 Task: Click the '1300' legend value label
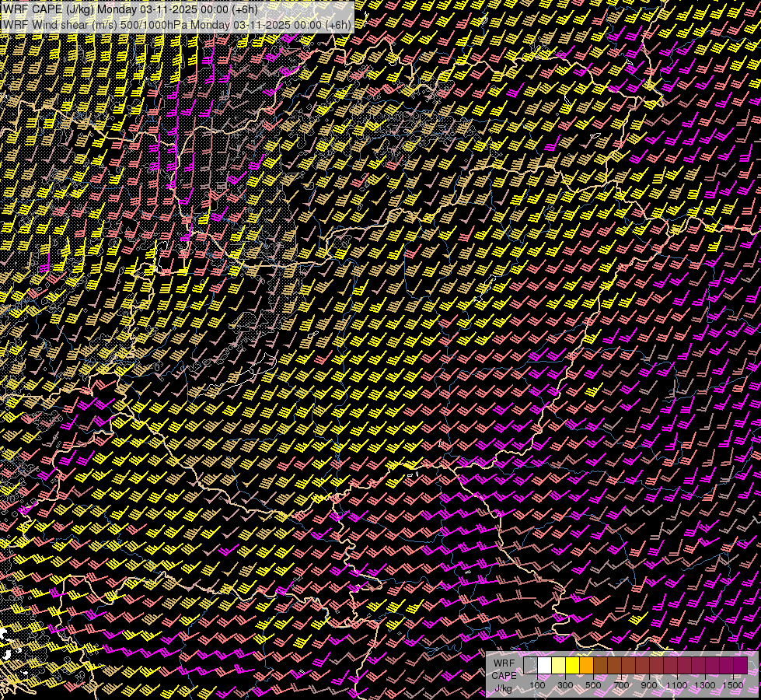pos(705,685)
